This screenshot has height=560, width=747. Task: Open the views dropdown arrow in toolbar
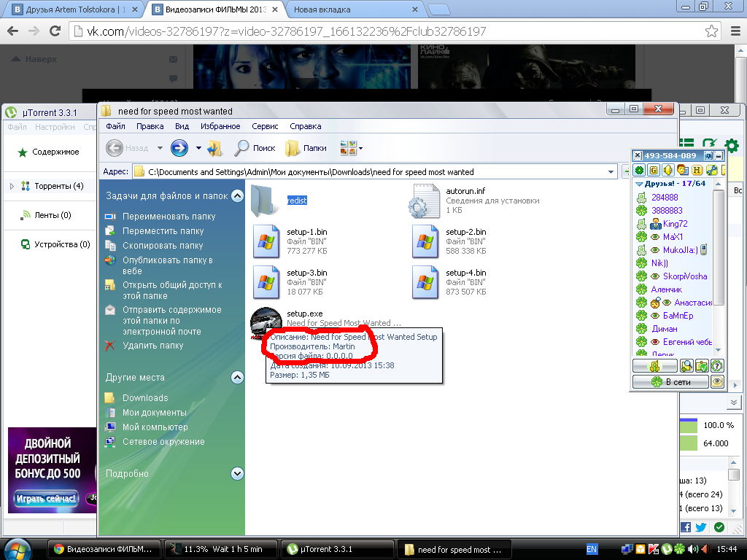click(360, 149)
